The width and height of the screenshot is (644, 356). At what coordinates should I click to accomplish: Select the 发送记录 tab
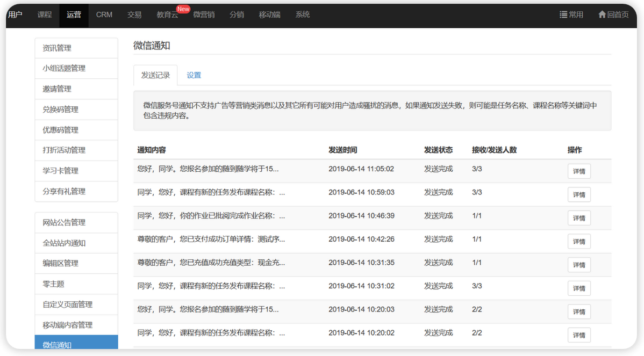click(155, 75)
